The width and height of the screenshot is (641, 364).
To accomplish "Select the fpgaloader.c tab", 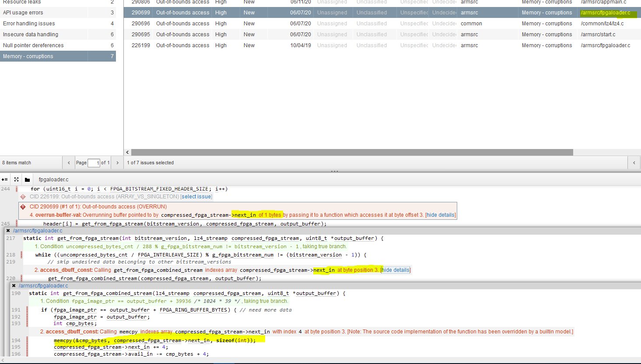I will (x=53, y=179).
